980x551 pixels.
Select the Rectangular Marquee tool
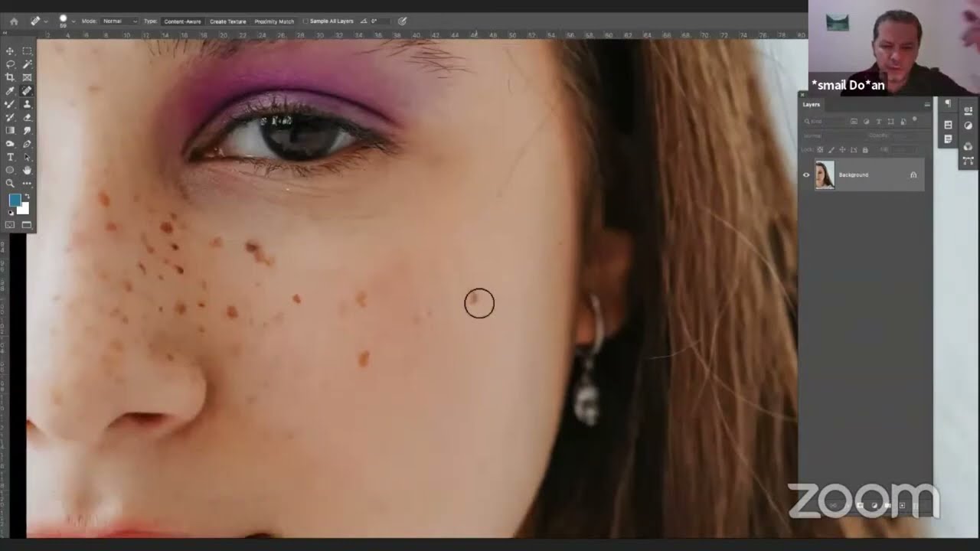(27, 51)
